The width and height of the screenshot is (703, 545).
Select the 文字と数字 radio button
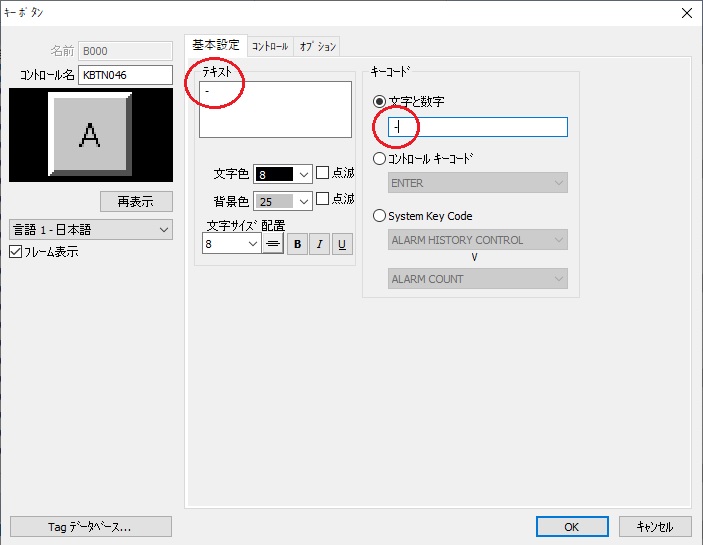[x=379, y=102]
